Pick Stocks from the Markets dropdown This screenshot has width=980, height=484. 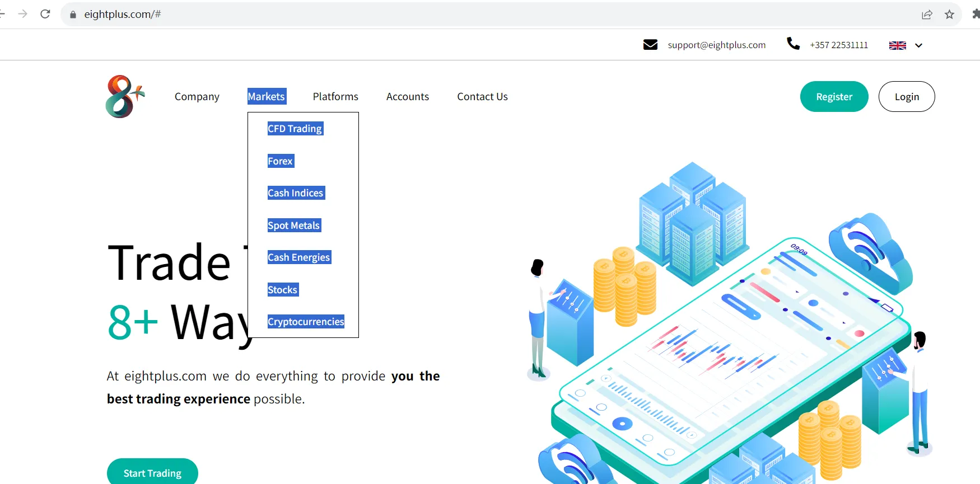tap(283, 290)
